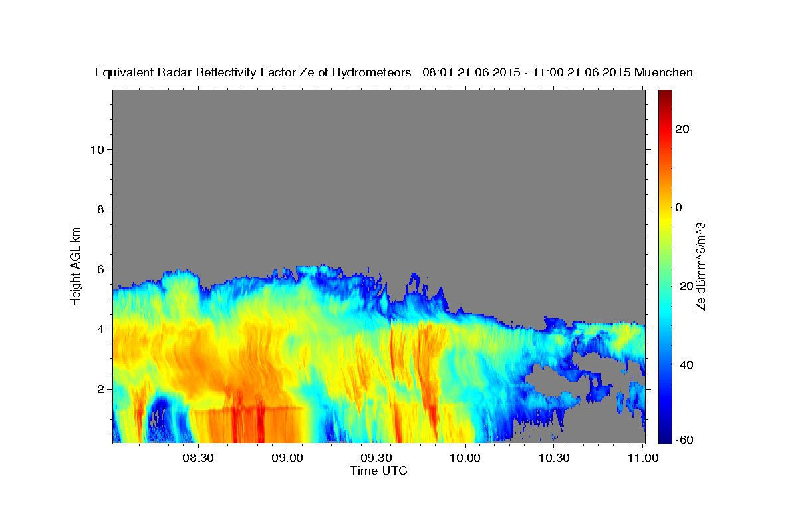The height and width of the screenshot is (532, 798).
Task: Click the height tick label '6'
Action: tap(100, 269)
